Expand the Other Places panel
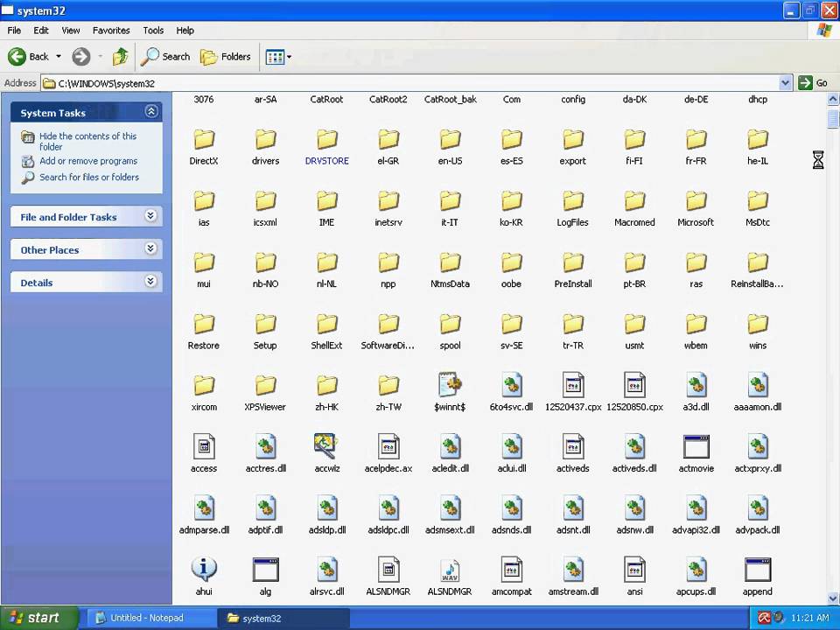The height and width of the screenshot is (630, 840). pos(151,248)
